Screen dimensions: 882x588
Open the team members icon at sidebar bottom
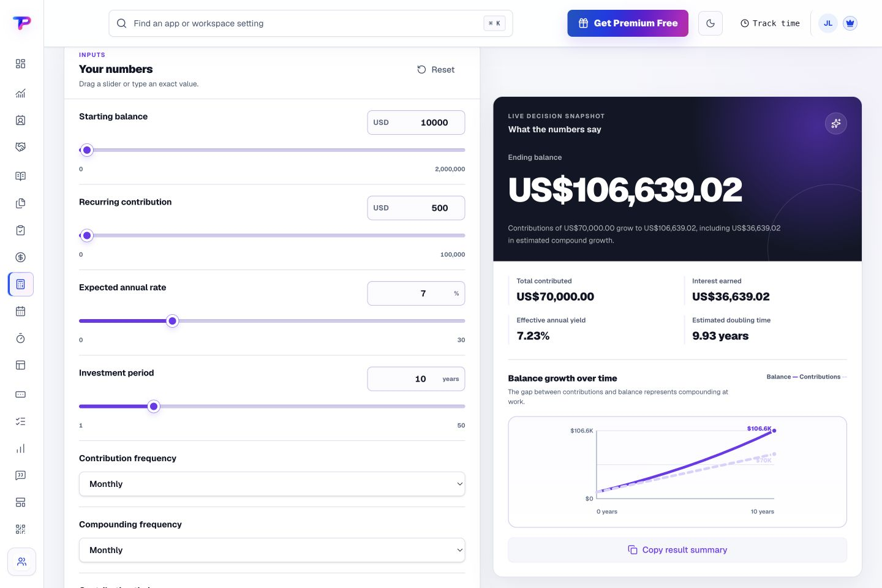click(x=21, y=562)
